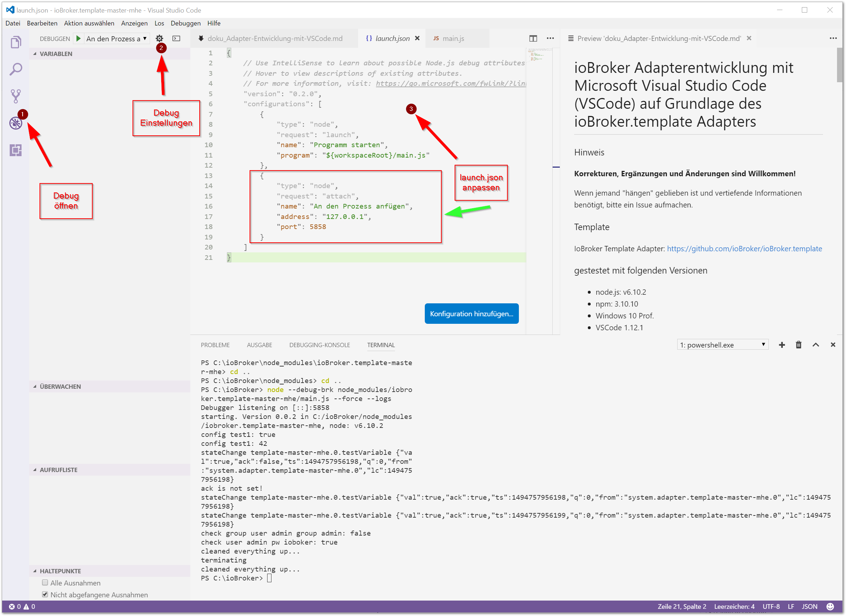Open the Search view in activity bar
846x616 pixels.
click(x=16, y=69)
